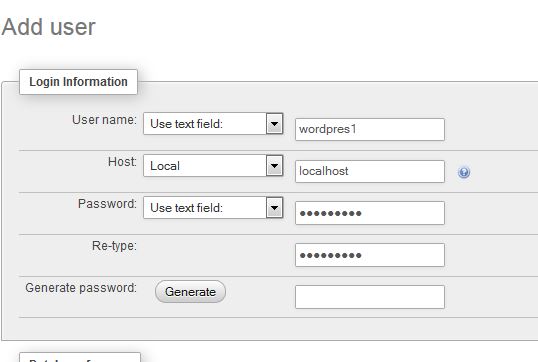The image size is (538, 362).
Task: Click the empty generated password field
Action: pos(370,297)
